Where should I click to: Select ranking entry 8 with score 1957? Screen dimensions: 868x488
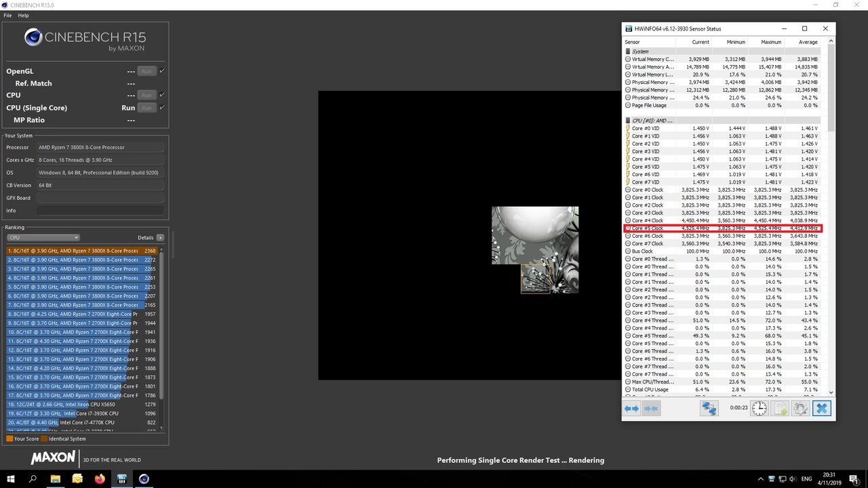click(x=82, y=314)
